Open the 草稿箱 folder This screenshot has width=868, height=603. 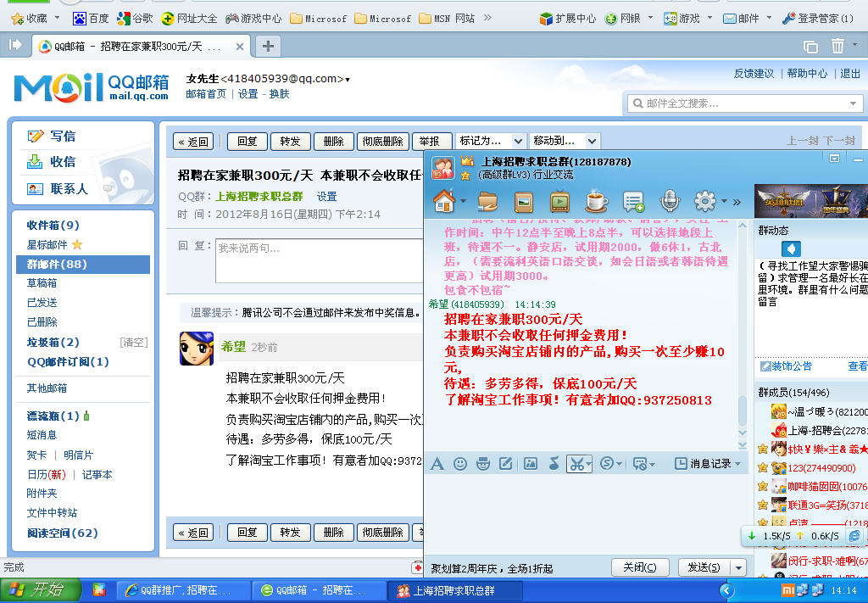(x=42, y=283)
